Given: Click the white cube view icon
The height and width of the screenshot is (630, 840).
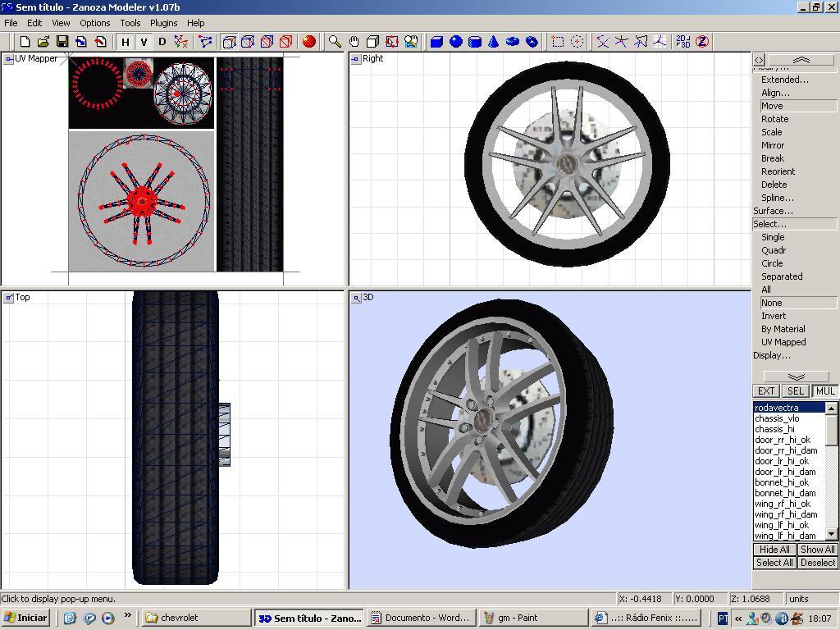Looking at the screenshot, I should [373, 42].
